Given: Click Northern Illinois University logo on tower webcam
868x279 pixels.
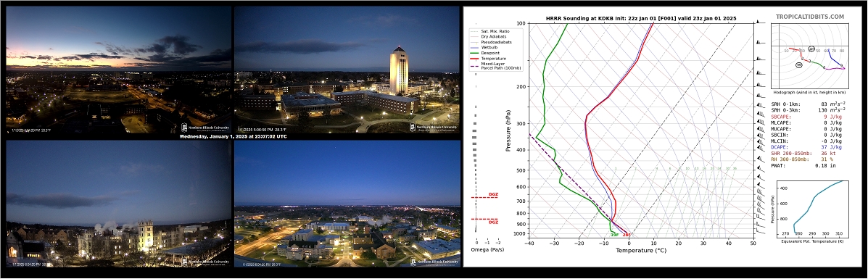Looking at the screenshot, I should (x=434, y=128).
